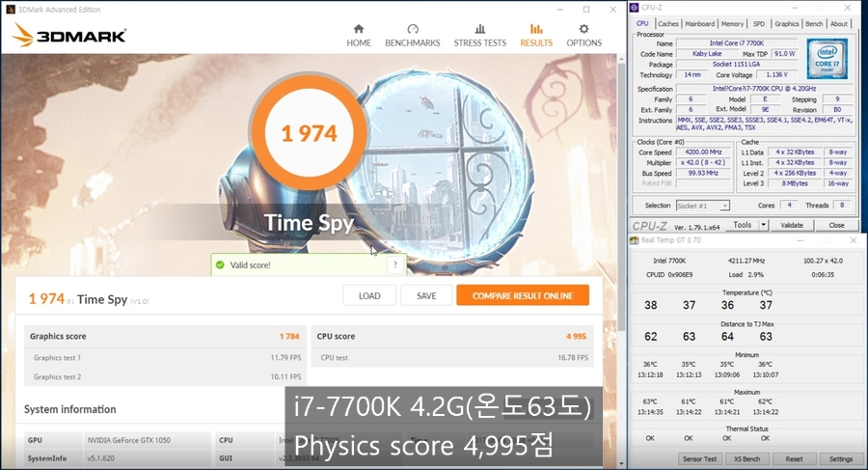The height and width of the screenshot is (470, 868).
Task: Click the Multiplier x 42.0 value
Action: [703, 162]
